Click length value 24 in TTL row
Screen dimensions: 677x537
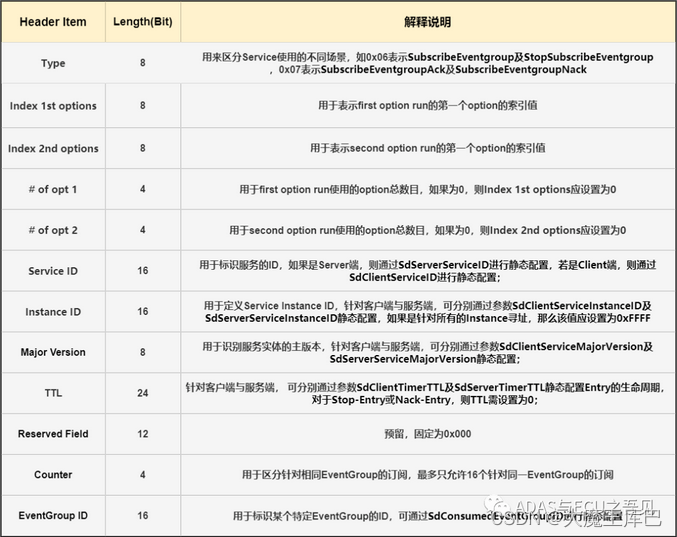click(x=142, y=393)
